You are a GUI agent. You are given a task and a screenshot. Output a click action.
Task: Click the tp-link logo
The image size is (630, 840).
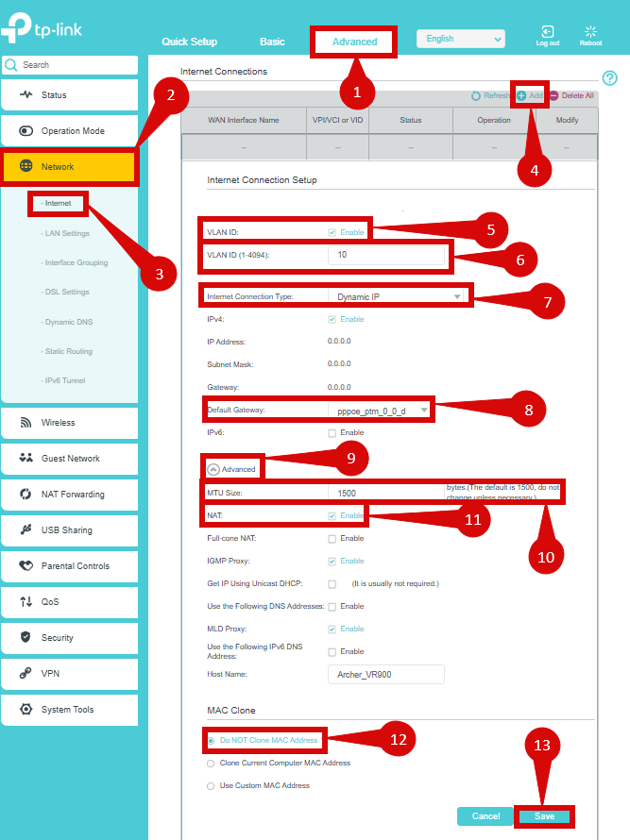click(42, 28)
